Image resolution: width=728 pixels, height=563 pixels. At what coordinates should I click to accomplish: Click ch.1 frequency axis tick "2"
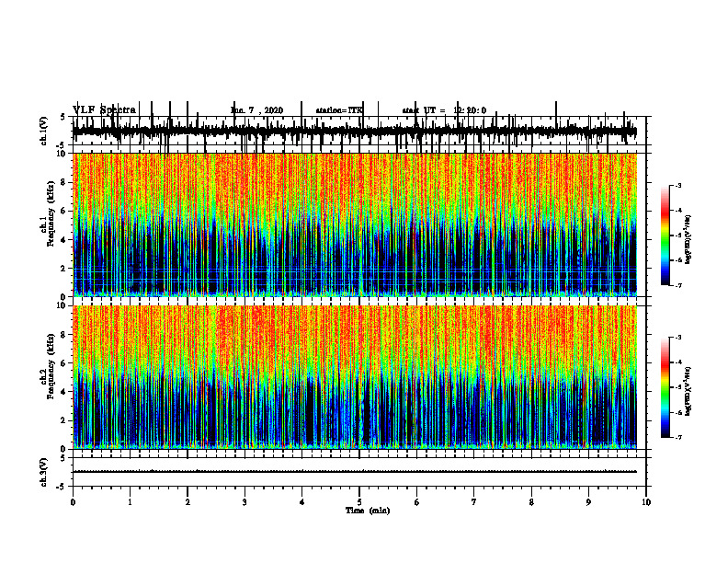(x=63, y=269)
